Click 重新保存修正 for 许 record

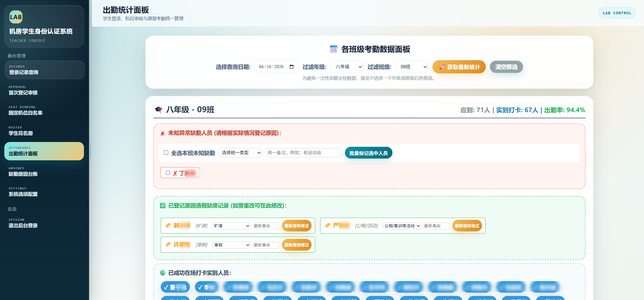point(296,245)
